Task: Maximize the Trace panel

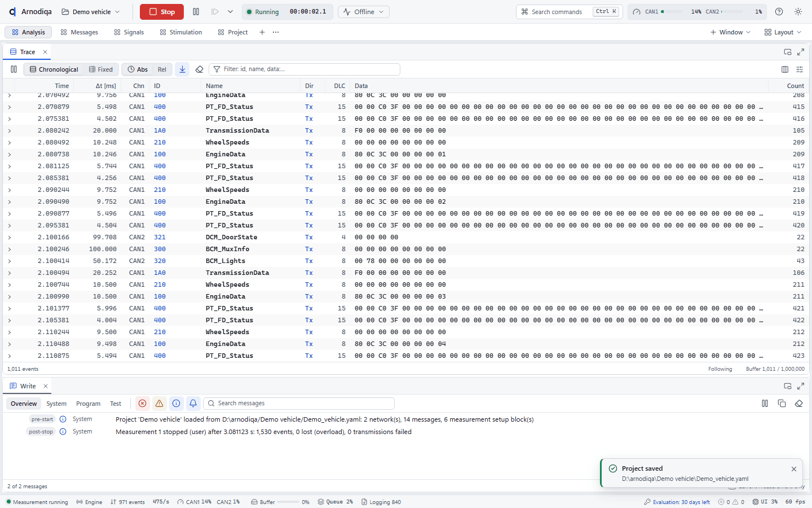Action: (x=801, y=52)
